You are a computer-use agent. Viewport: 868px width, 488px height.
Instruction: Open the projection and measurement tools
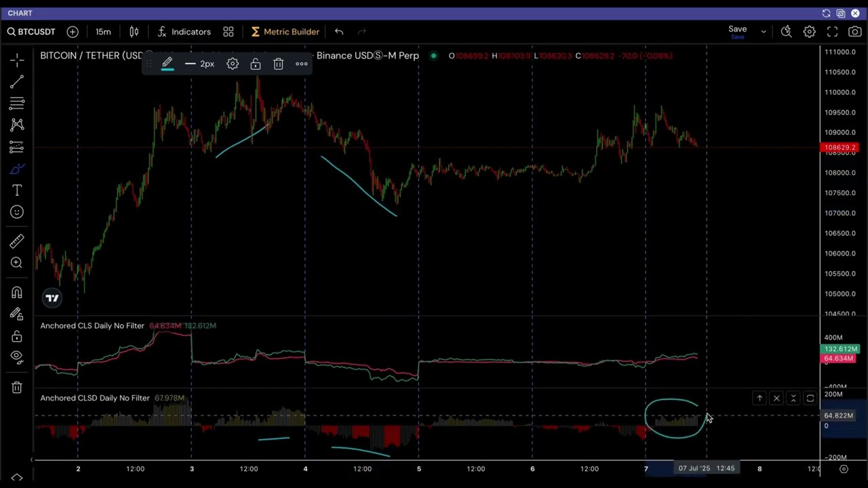(x=17, y=147)
